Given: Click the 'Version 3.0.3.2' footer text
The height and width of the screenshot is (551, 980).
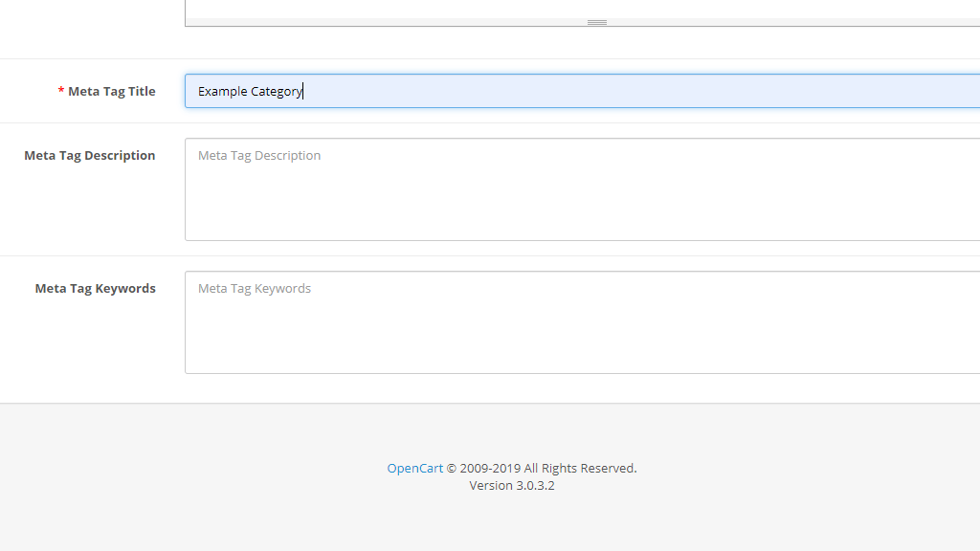Looking at the screenshot, I should pyautogui.click(x=511, y=485).
